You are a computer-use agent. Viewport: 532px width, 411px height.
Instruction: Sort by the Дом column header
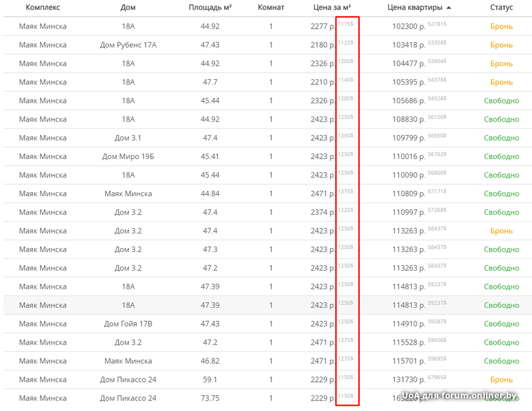click(x=128, y=8)
